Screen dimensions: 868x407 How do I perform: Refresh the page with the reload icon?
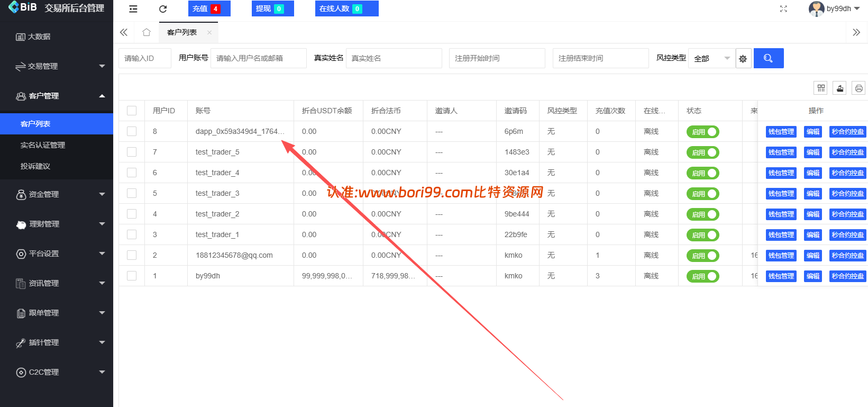pos(163,9)
